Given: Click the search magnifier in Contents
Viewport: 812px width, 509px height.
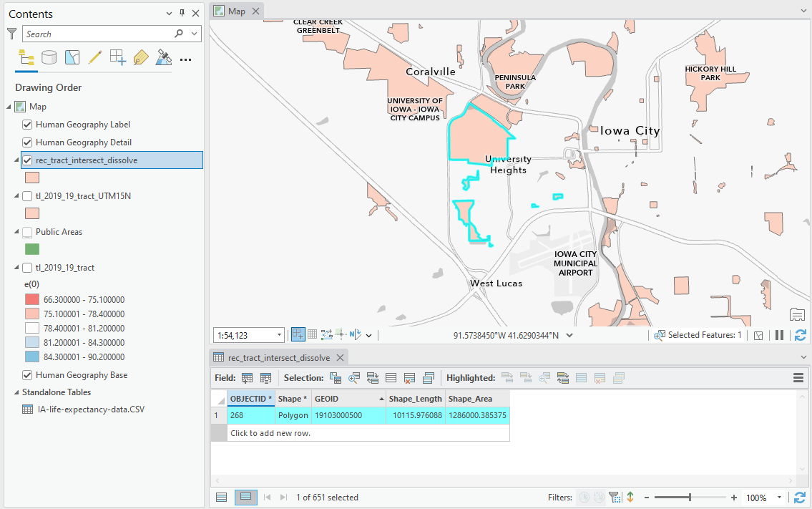Looking at the screenshot, I should point(179,34).
